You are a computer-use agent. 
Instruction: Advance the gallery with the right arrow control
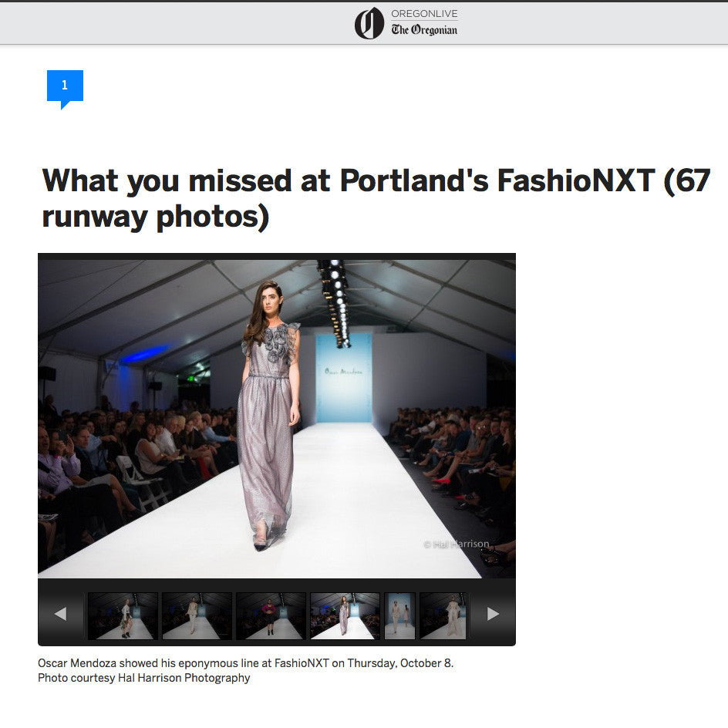tap(492, 613)
